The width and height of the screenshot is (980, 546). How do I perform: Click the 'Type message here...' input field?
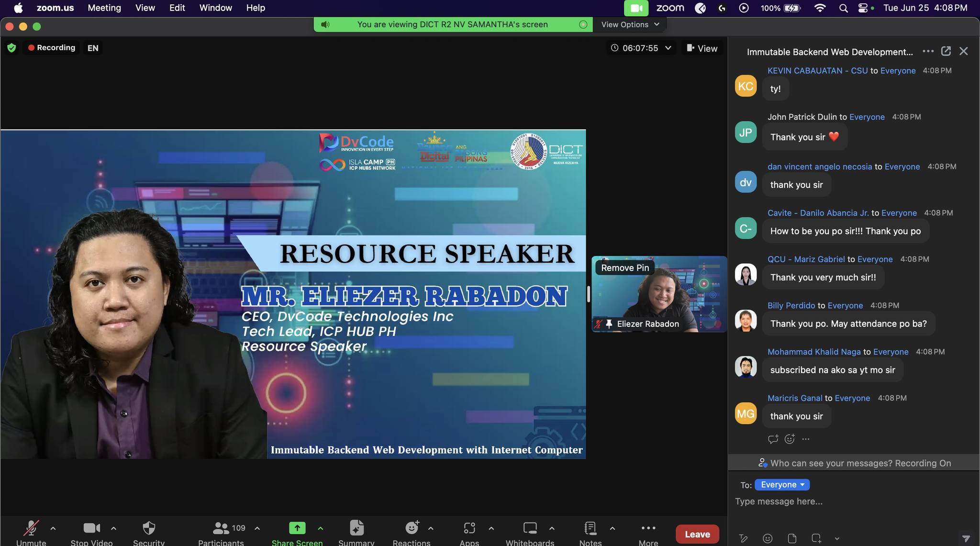pos(854,501)
